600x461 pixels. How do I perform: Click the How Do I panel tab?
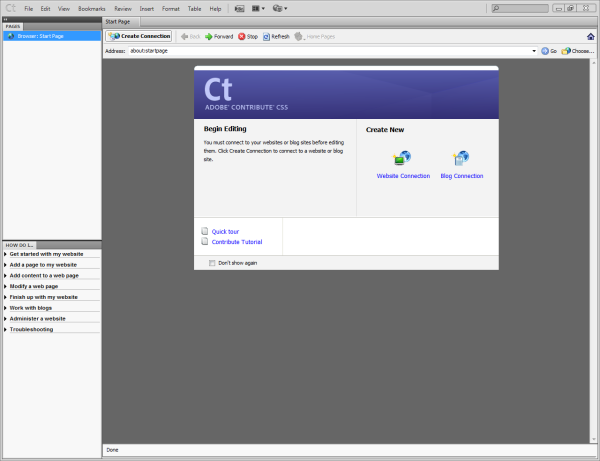coord(19,245)
